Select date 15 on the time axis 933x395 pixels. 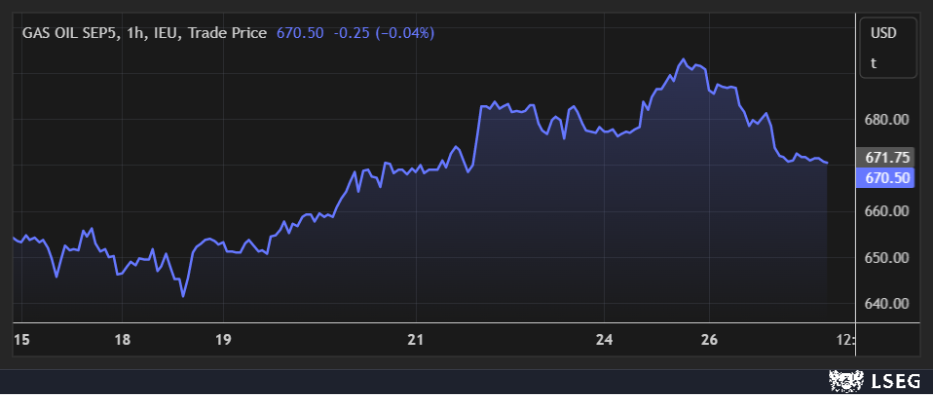click(21, 340)
